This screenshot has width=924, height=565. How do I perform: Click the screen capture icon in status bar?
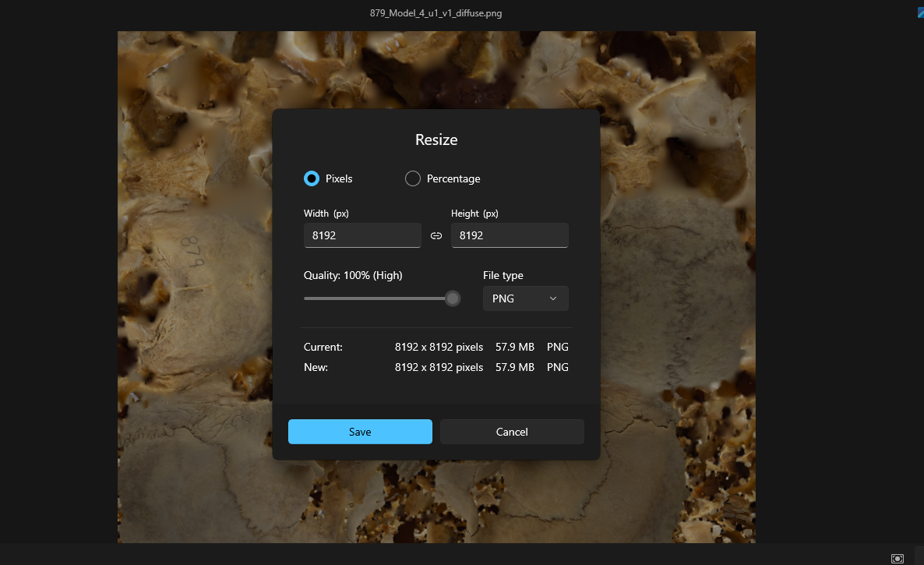pyautogui.click(x=898, y=558)
